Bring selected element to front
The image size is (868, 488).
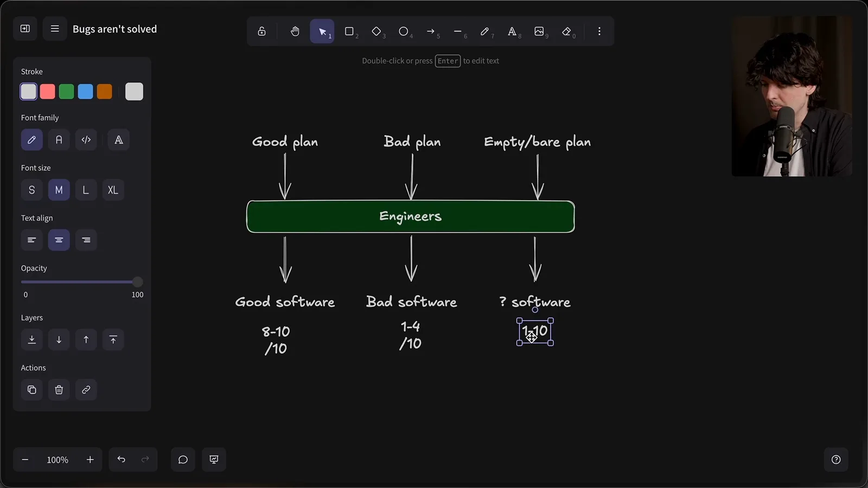tap(113, 340)
